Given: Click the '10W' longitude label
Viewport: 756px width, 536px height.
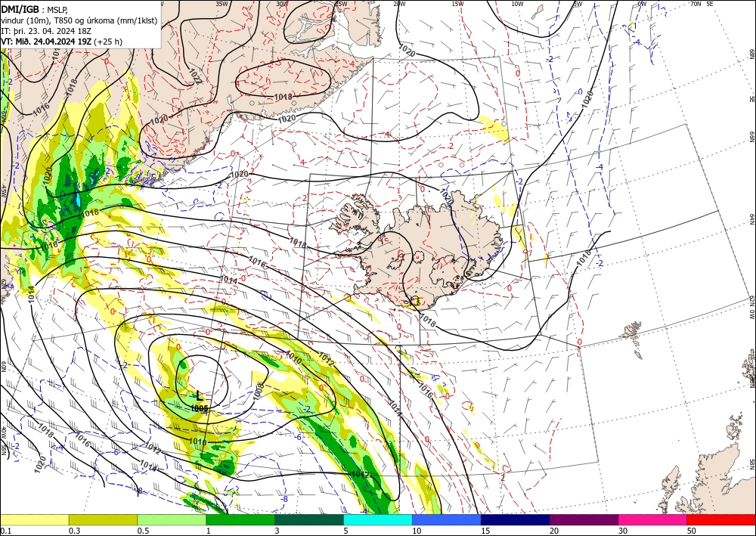Looking at the screenshot, I should 517,3.
